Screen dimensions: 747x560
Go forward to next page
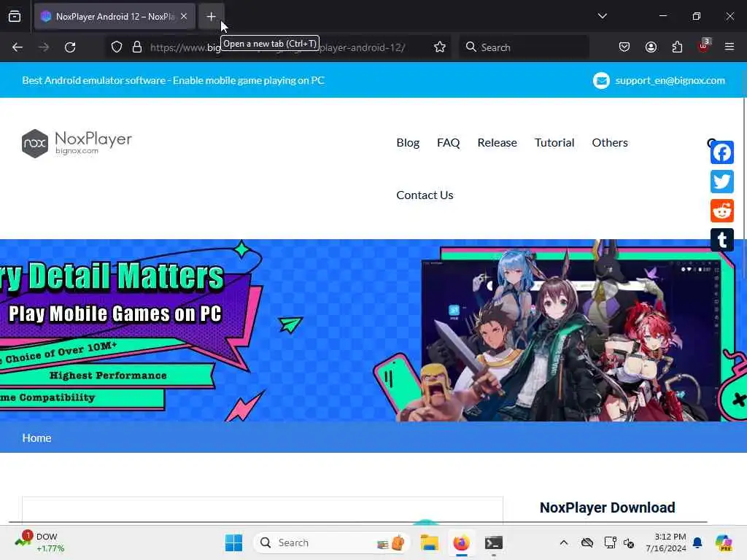tap(44, 47)
